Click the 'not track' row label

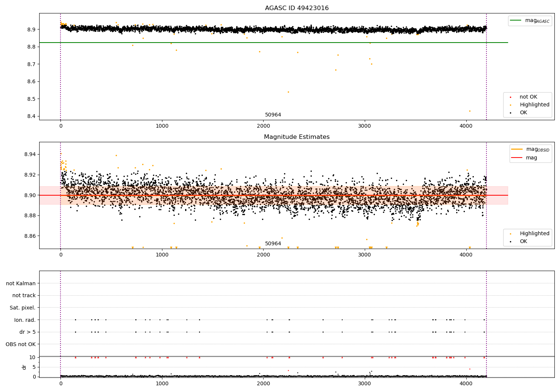tap(24, 295)
